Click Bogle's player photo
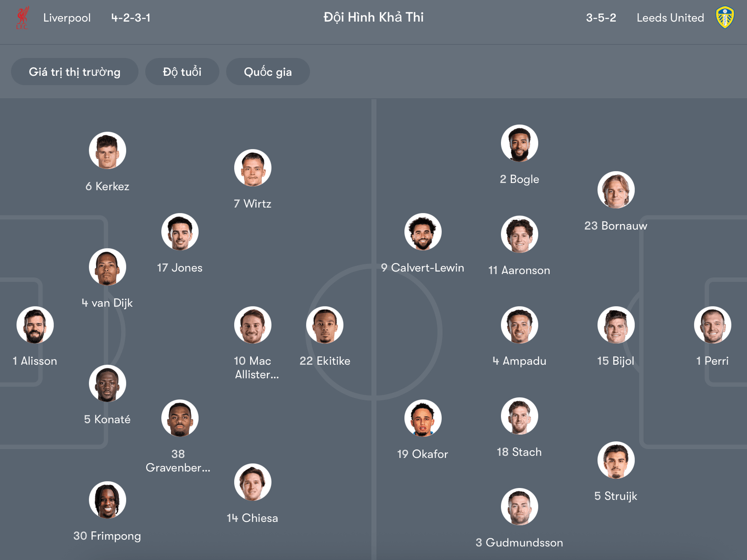This screenshot has height=560, width=747. 519,144
